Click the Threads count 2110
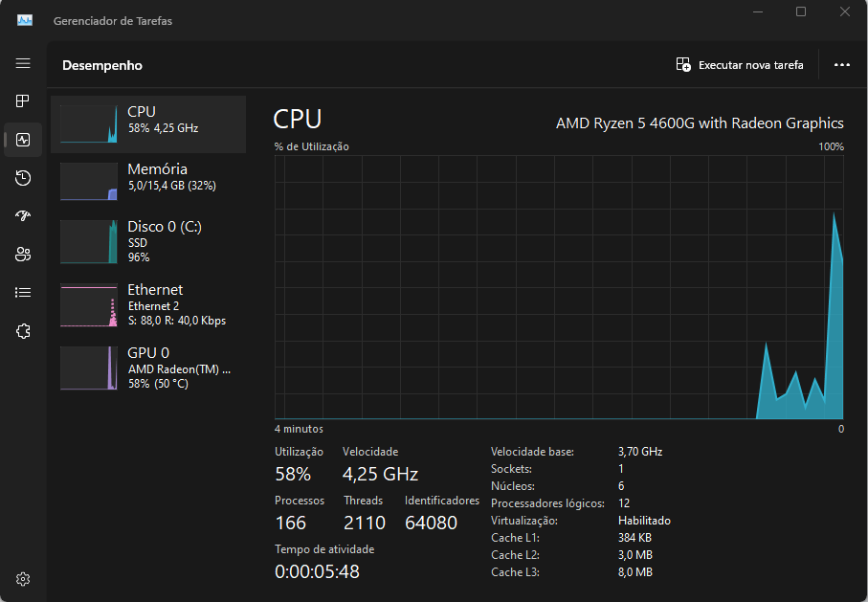 click(365, 523)
